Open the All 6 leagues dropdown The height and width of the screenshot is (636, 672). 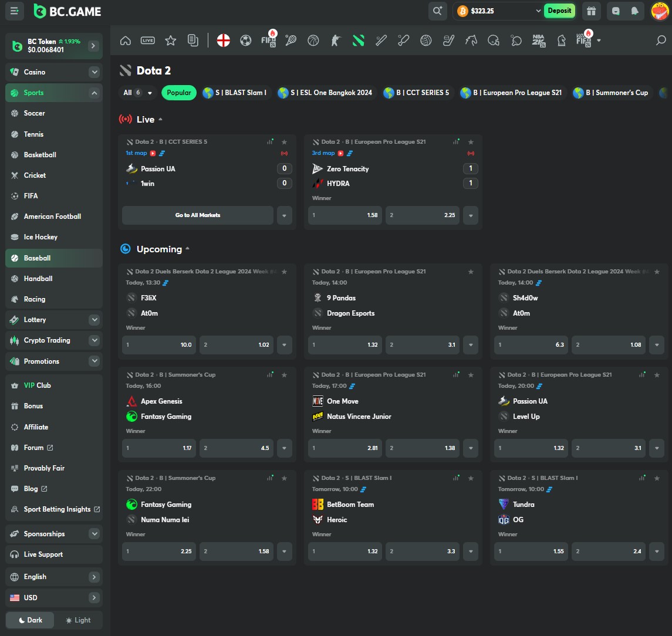click(137, 93)
